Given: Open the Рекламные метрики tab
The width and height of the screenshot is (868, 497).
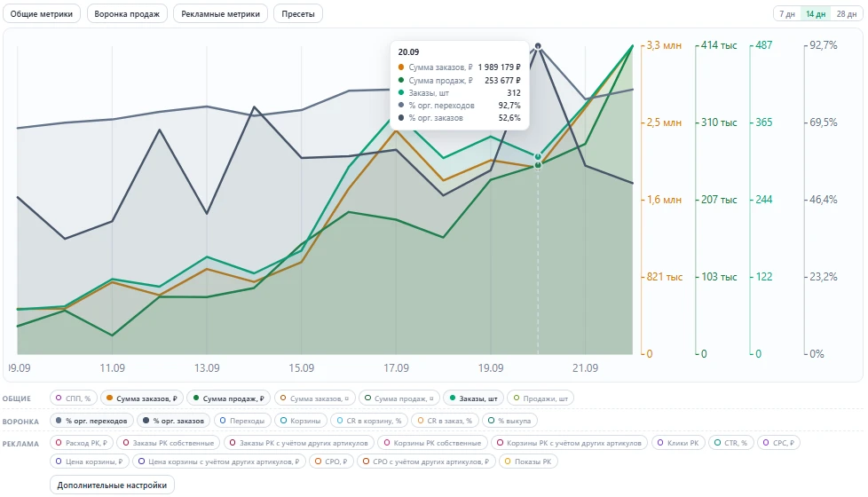Looking at the screenshot, I should 220,14.
